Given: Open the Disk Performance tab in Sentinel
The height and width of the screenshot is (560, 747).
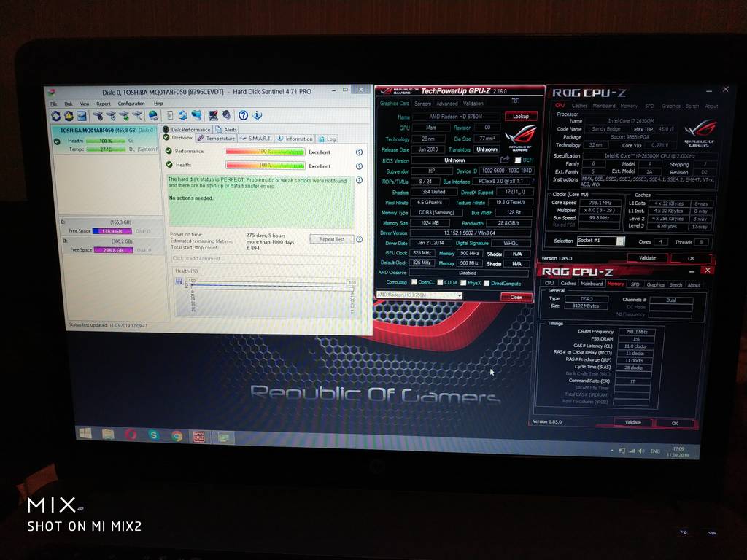Looking at the screenshot, I should click(186, 130).
